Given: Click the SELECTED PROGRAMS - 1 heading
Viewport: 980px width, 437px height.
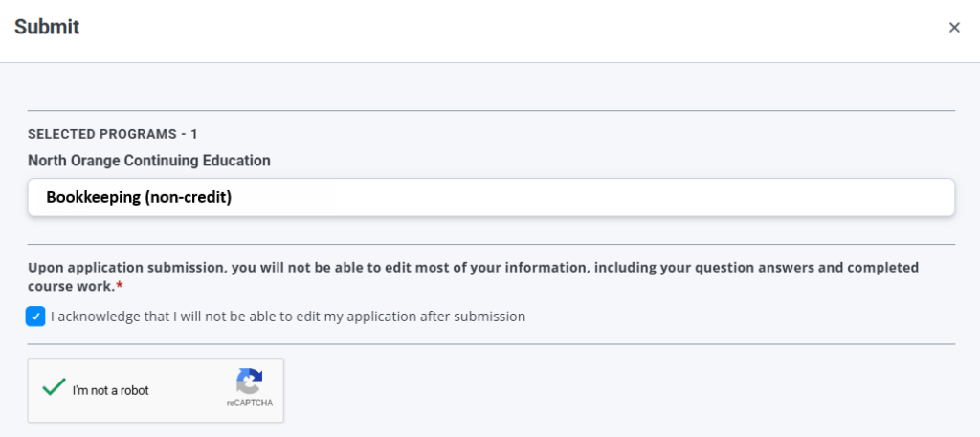Looking at the screenshot, I should point(113,134).
